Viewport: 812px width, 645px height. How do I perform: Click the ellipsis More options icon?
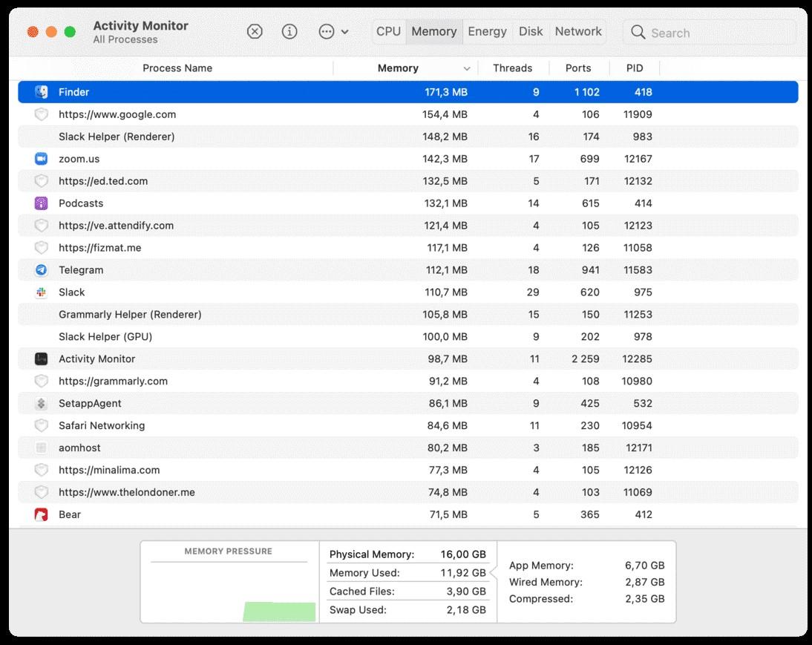[327, 32]
